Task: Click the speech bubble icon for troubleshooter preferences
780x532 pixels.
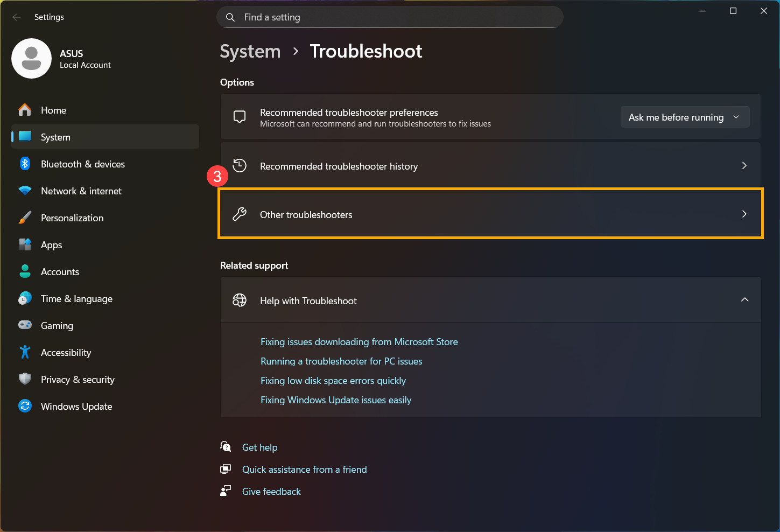Action: [x=240, y=117]
